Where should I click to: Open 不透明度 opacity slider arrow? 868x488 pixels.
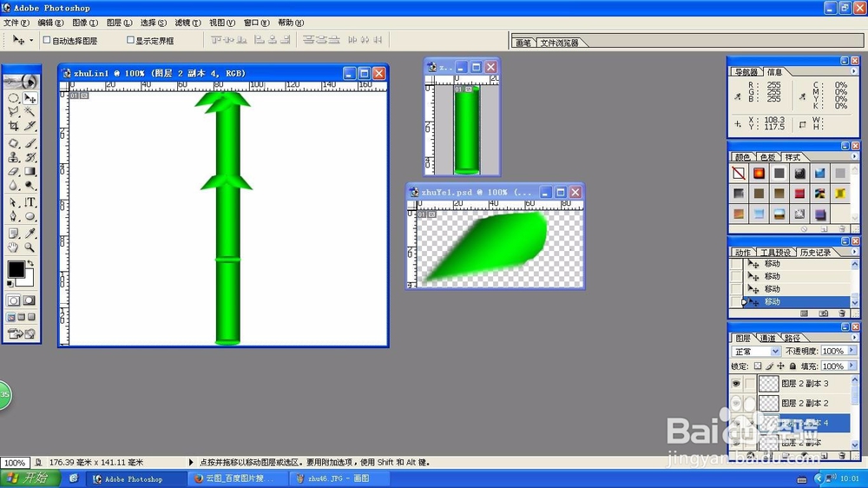[852, 351]
